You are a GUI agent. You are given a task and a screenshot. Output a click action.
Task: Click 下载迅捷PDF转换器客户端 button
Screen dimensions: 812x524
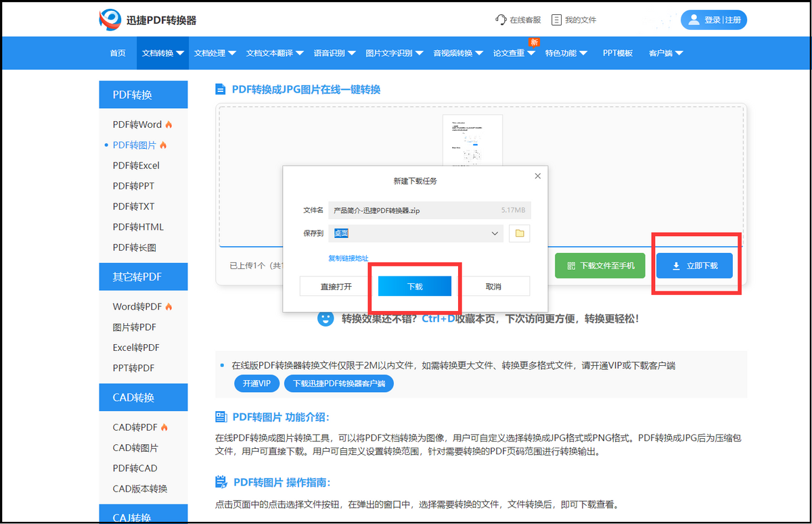[x=338, y=383]
